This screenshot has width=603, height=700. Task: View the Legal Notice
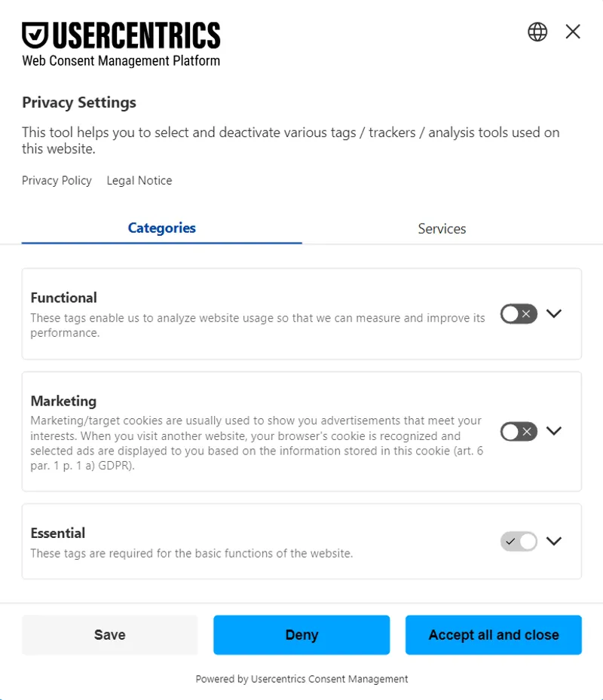point(139,180)
